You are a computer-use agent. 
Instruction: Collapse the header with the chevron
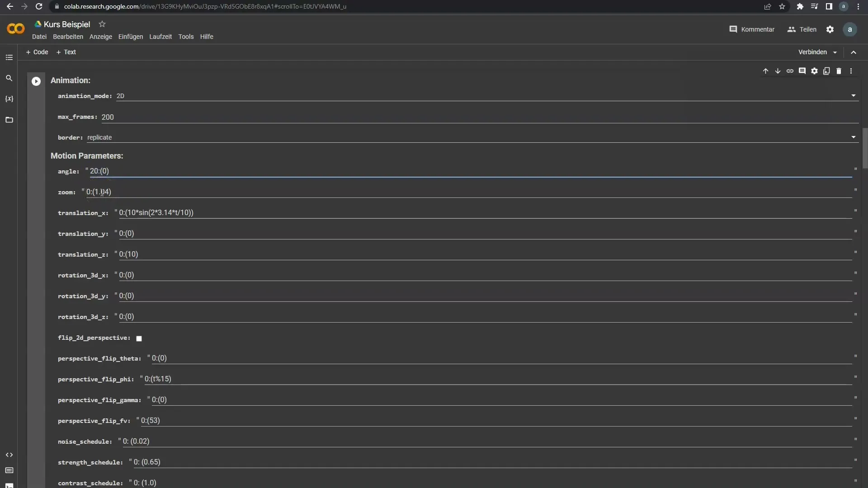coord(854,52)
